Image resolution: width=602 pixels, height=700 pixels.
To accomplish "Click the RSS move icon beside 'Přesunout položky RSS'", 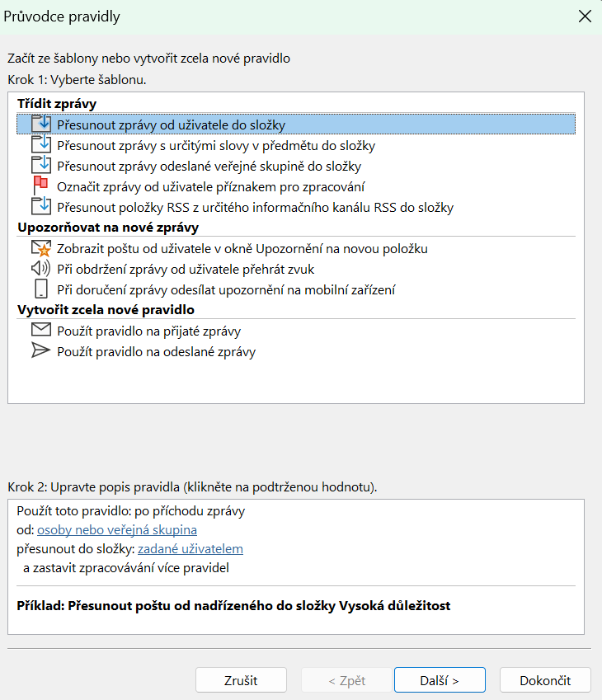I will [x=41, y=207].
